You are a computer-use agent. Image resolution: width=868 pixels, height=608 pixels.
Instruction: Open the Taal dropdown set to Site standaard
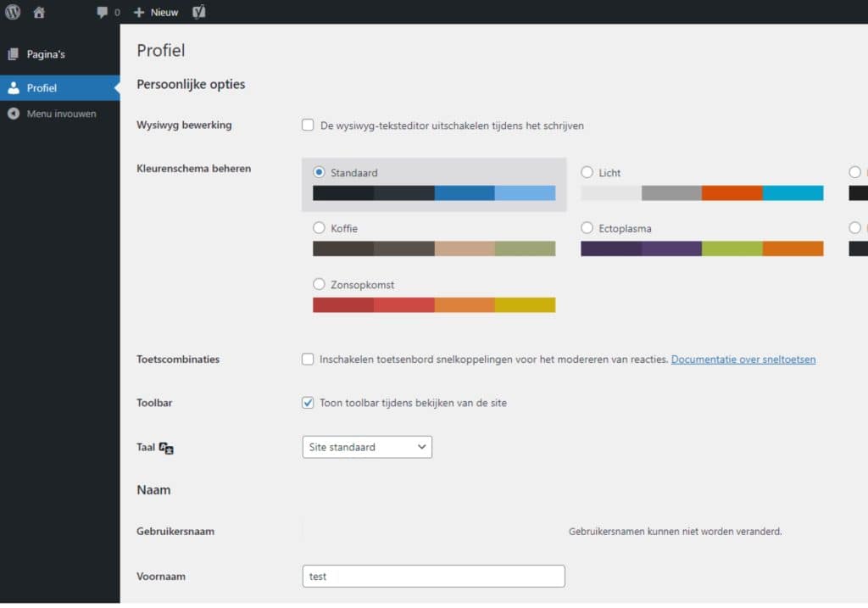[x=366, y=447]
